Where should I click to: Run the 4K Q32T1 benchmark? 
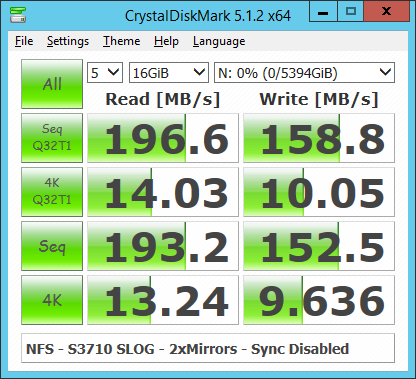pyautogui.click(x=52, y=192)
